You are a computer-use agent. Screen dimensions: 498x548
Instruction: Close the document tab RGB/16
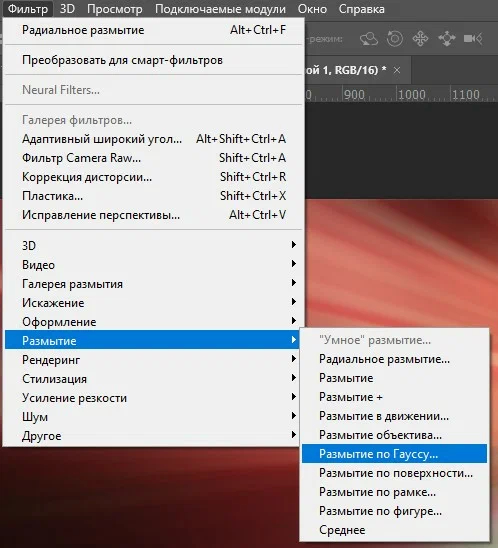click(397, 70)
